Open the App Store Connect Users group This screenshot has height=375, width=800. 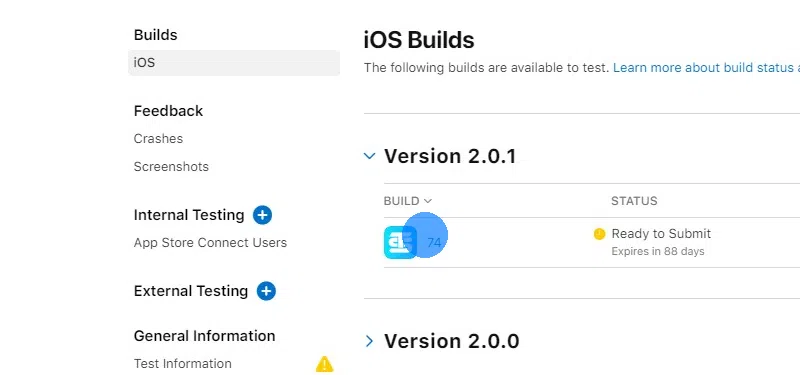(210, 243)
